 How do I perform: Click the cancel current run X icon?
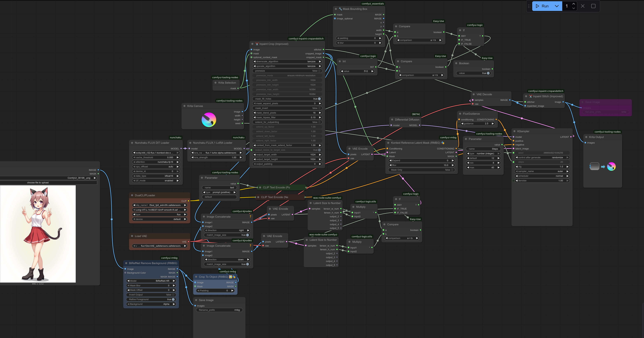pos(583,6)
